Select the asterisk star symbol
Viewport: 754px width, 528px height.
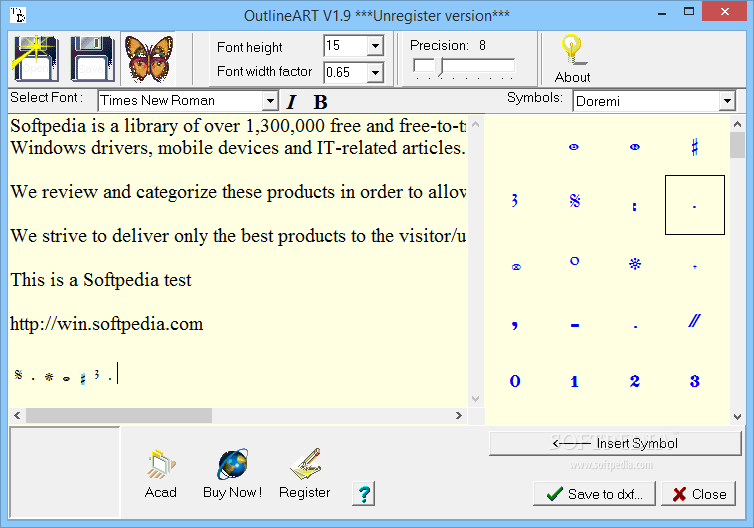(x=635, y=264)
